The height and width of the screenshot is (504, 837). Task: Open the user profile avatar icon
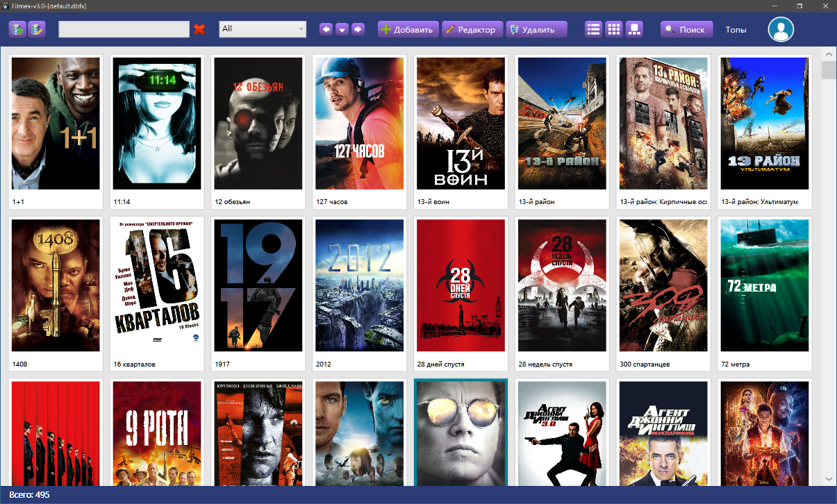point(781,29)
